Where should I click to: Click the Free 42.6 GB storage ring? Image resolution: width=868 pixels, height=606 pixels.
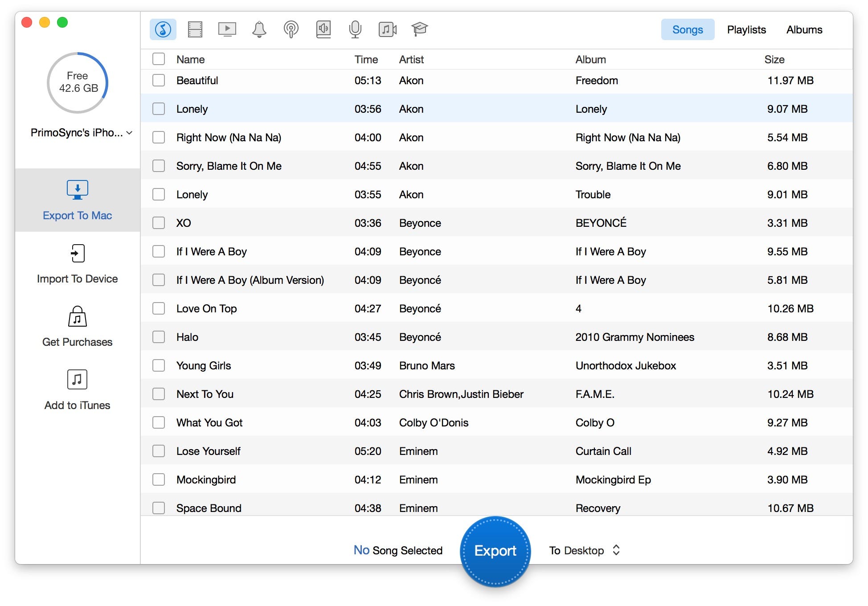[78, 82]
